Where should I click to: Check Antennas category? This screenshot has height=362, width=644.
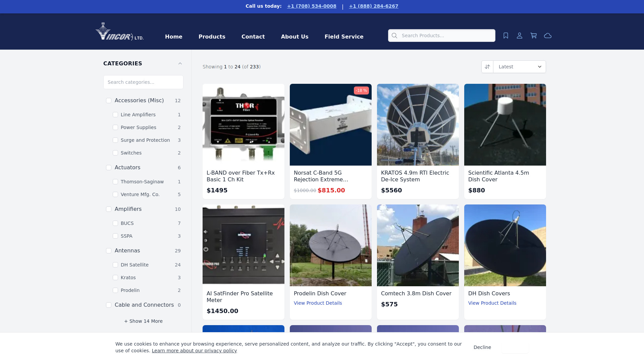109,251
